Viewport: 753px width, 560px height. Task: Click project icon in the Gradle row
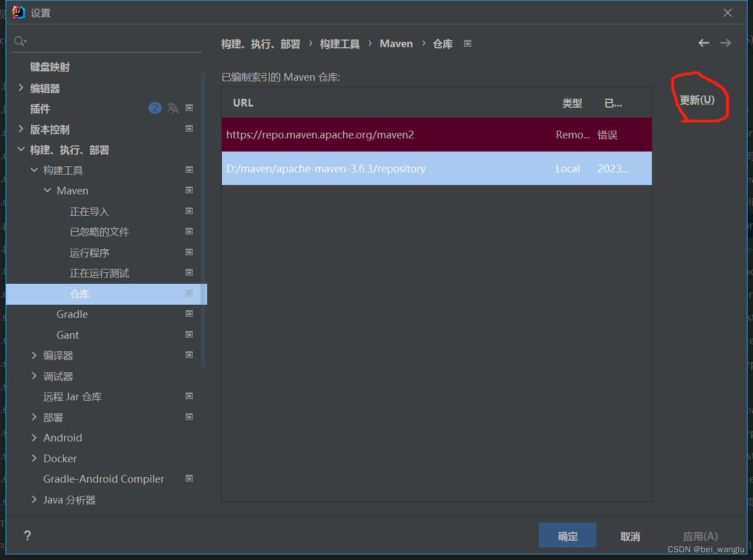click(189, 314)
